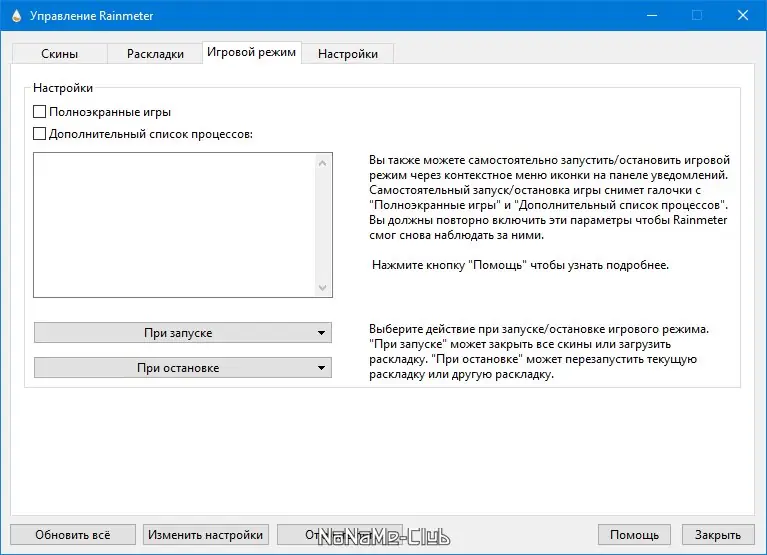
Task: Enable the Полноэкранные игры checkbox
Action: 40,112
